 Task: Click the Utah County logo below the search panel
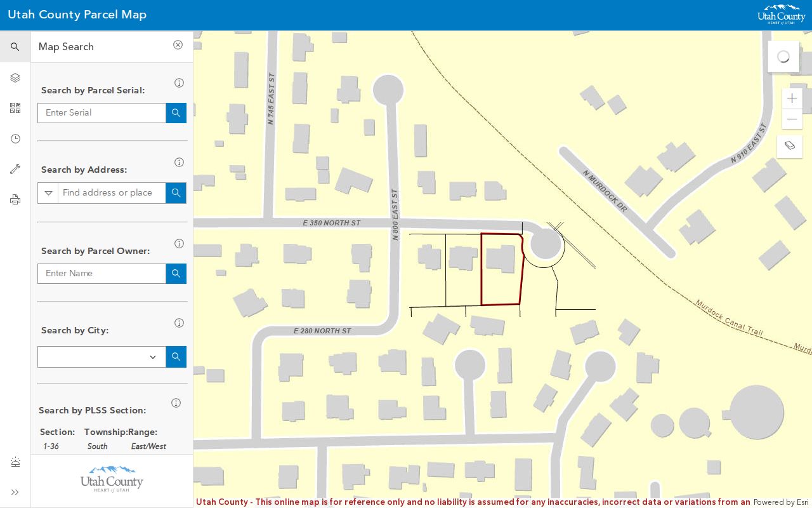coord(112,479)
